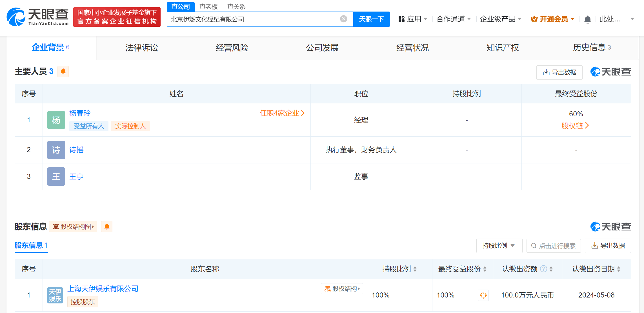644x313 pixels.
Task: Click magnifier icon in 点击进行搜索
Action: pyautogui.click(x=533, y=246)
